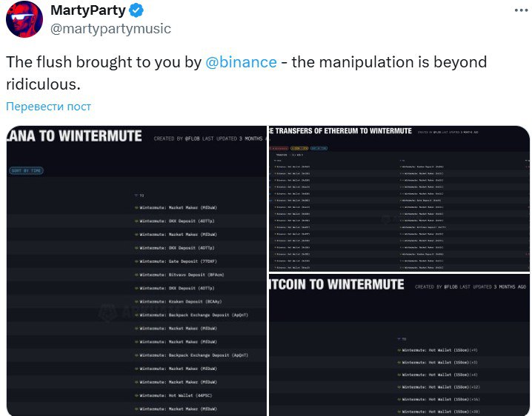This screenshot has width=532, height=416.
Task: Open the Solana to Wintermute image
Action: point(136,271)
